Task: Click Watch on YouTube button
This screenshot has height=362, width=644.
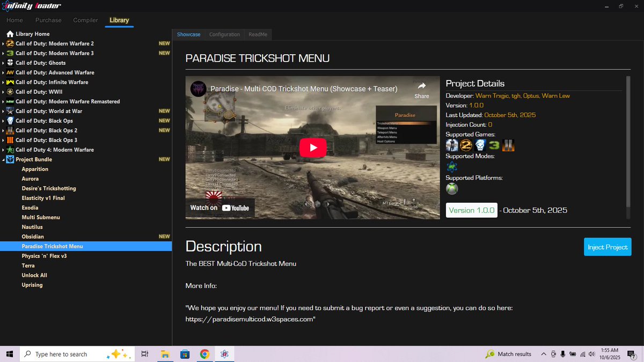Action: click(220, 208)
